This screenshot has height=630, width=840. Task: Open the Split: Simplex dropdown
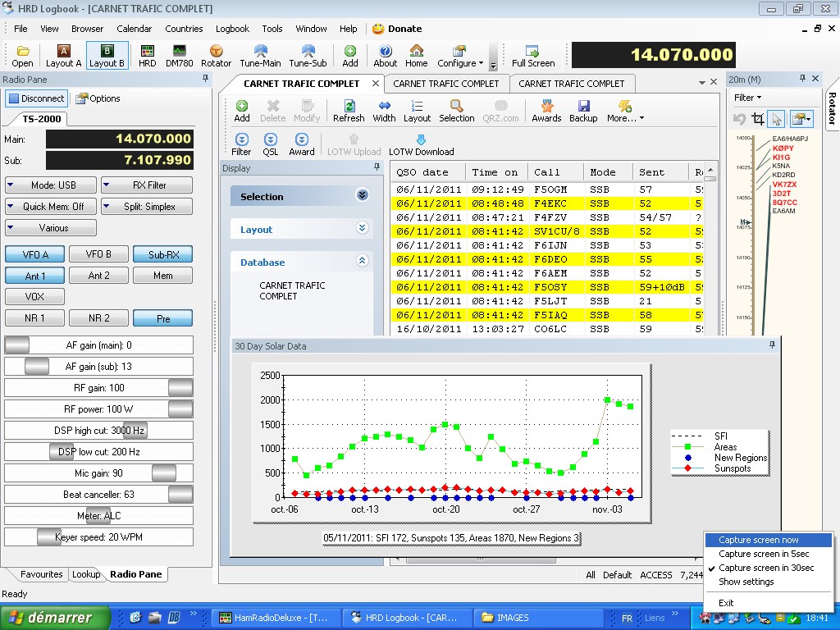[147, 207]
